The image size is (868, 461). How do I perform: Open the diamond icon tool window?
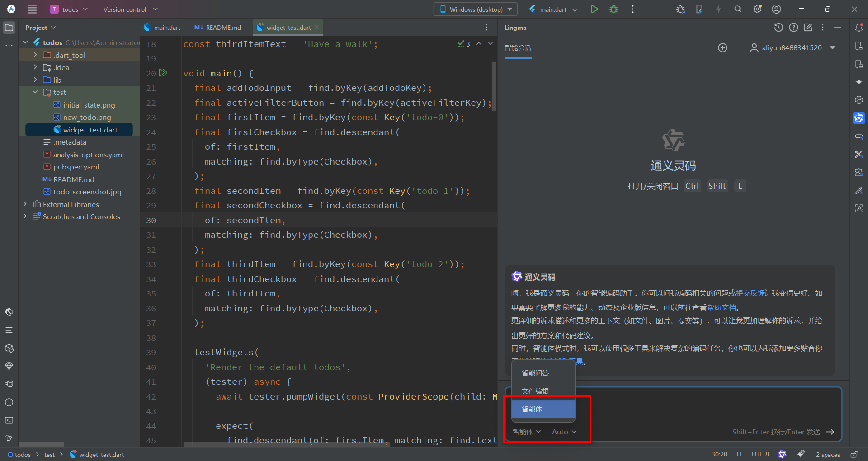pyautogui.click(x=9, y=366)
